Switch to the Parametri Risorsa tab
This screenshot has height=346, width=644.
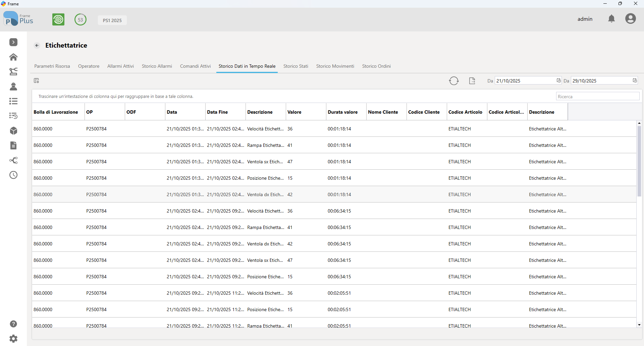click(x=52, y=66)
